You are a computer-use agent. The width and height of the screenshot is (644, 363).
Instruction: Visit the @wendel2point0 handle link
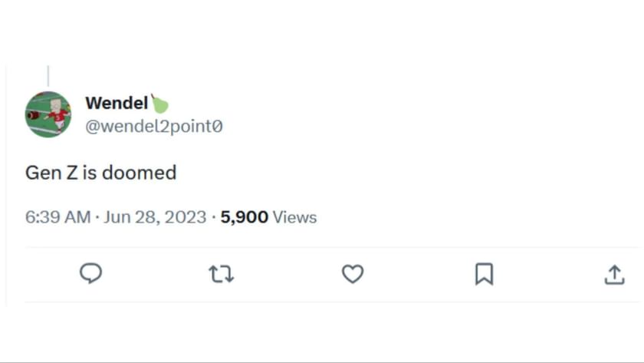154,126
